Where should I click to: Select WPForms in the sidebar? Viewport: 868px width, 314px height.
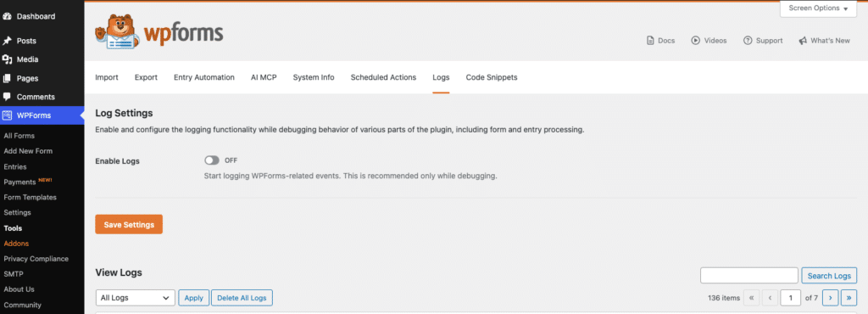click(42, 115)
